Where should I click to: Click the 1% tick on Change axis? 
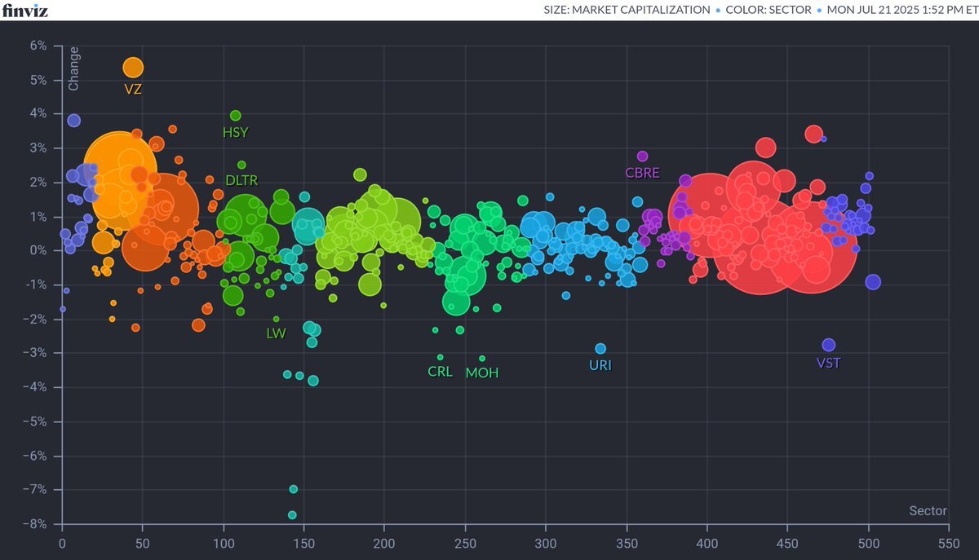[38, 217]
